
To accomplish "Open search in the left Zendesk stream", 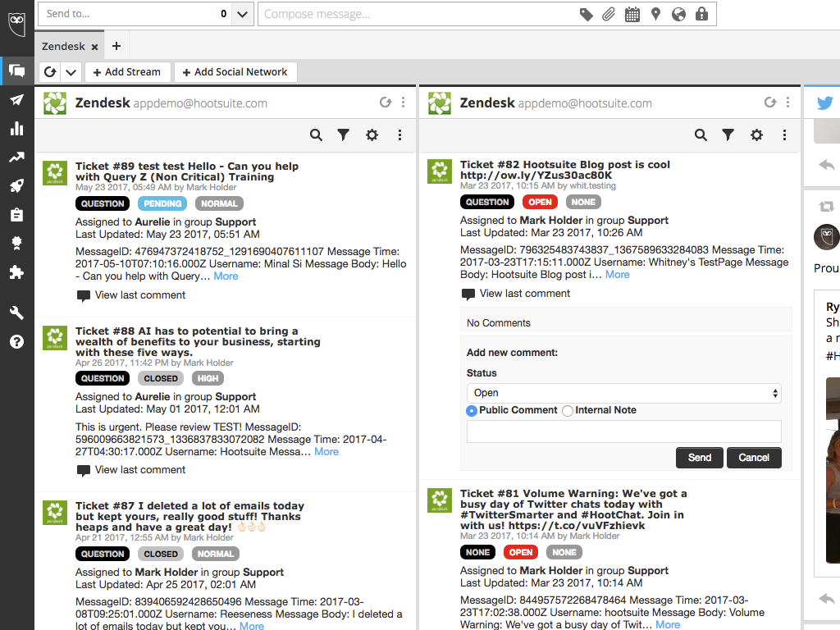I will (x=316, y=135).
